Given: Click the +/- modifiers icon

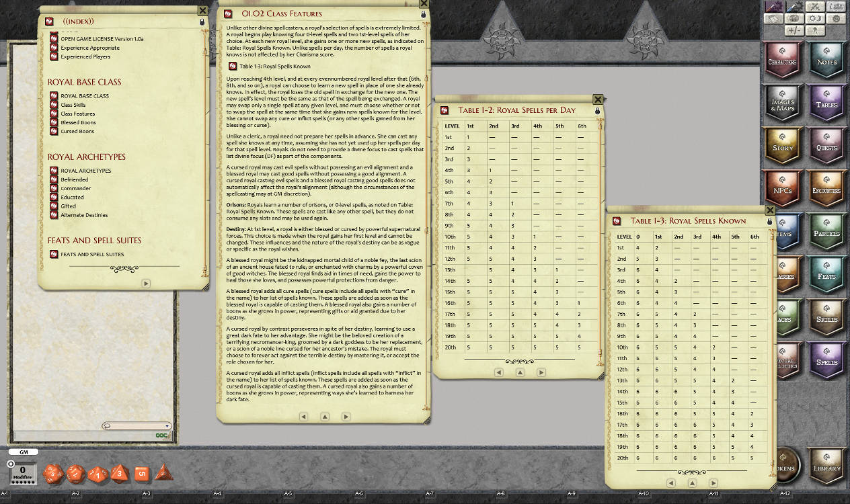Looking at the screenshot, I should (x=794, y=30).
